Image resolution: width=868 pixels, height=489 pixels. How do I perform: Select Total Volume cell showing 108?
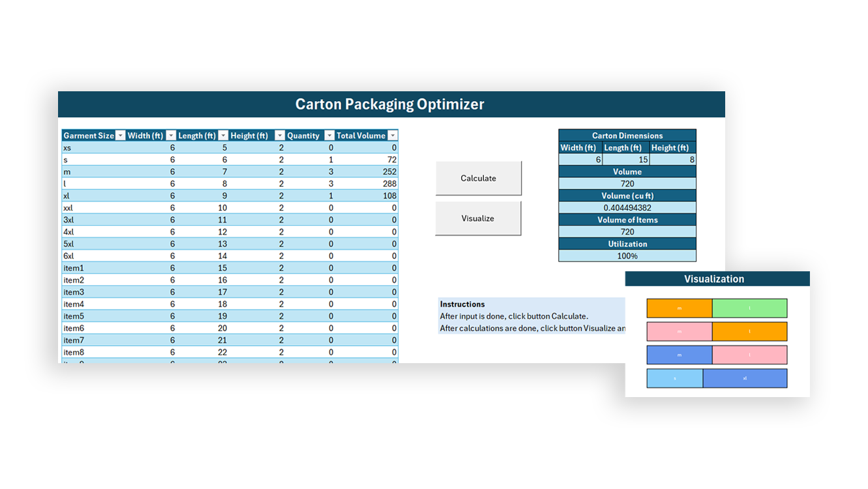click(367, 196)
